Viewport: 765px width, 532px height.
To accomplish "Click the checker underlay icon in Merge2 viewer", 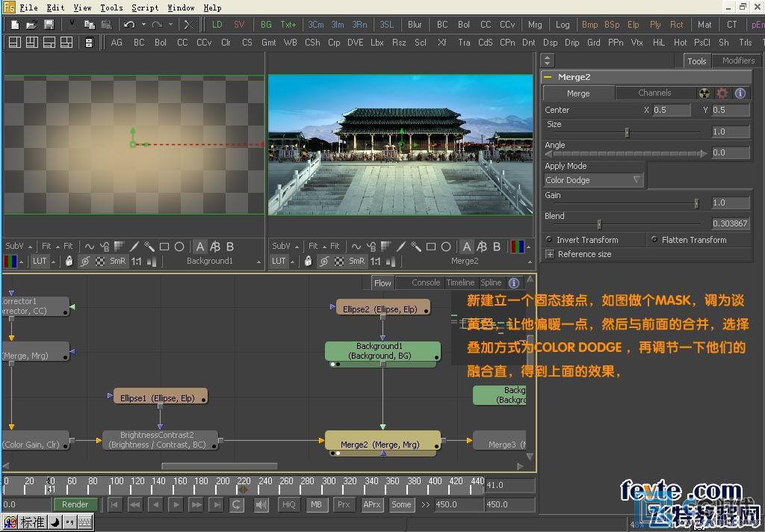I will click(339, 261).
